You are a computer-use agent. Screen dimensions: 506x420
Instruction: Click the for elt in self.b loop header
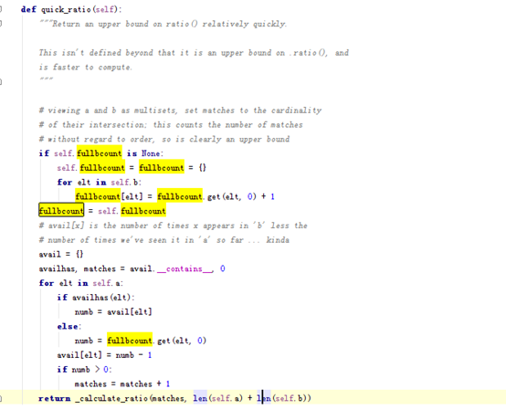coord(99,183)
